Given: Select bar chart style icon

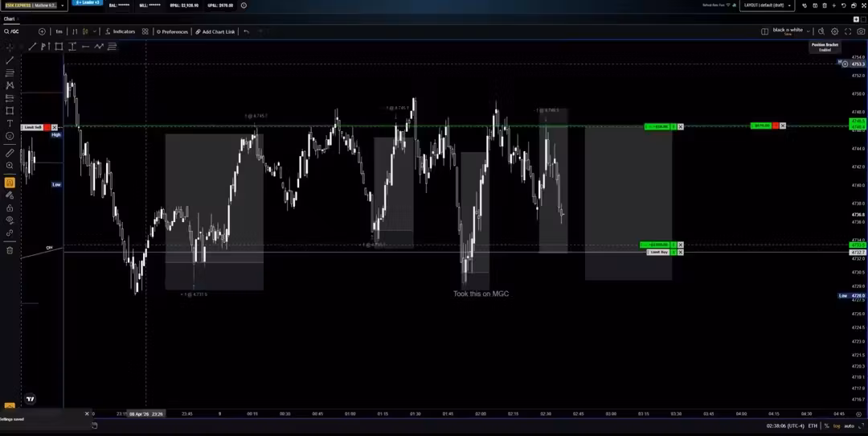Looking at the screenshot, I should (75, 31).
